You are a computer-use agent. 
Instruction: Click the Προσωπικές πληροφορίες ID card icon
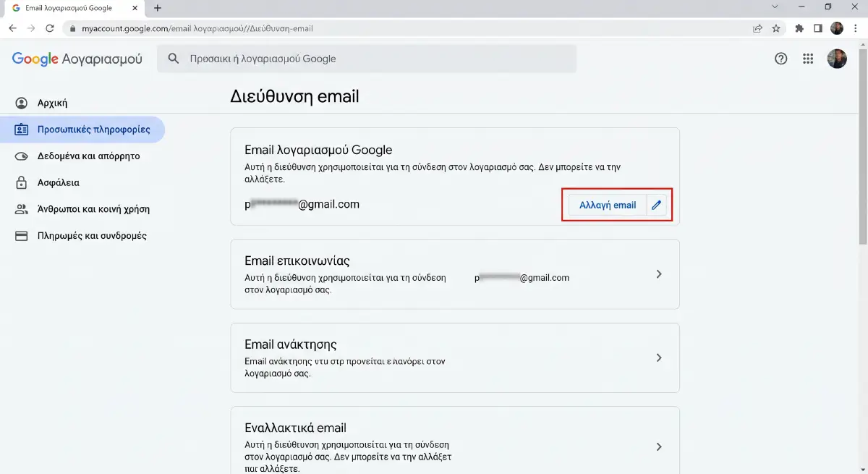pos(22,130)
